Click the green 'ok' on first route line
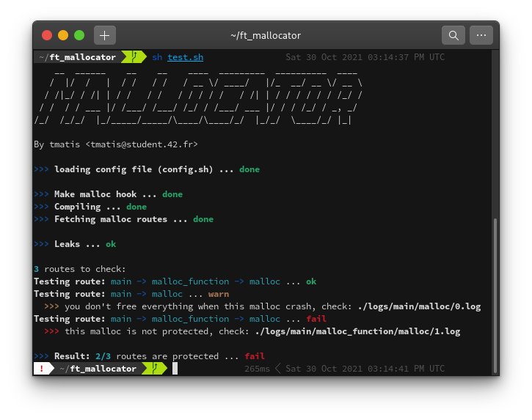This screenshot has height=420, width=532. point(311,281)
